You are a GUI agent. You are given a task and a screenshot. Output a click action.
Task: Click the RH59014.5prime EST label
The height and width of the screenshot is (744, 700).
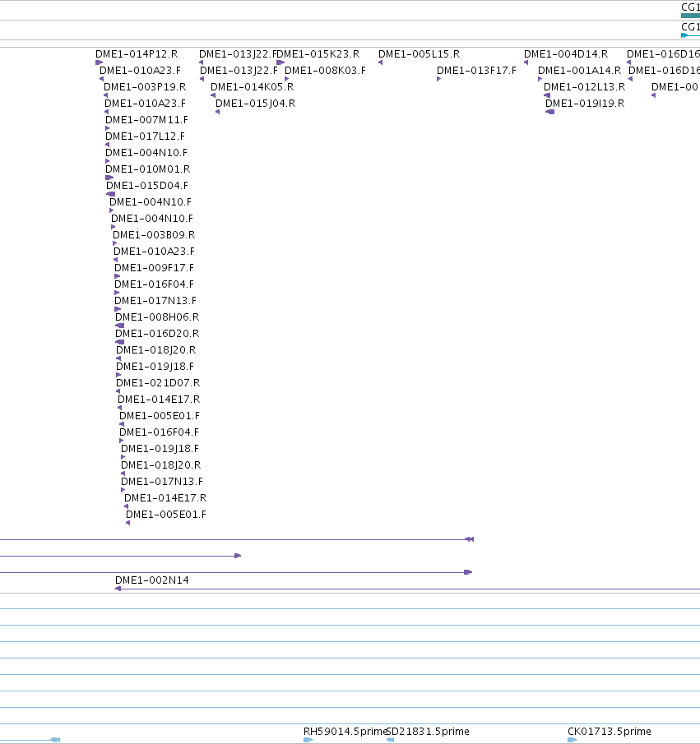[345, 732]
